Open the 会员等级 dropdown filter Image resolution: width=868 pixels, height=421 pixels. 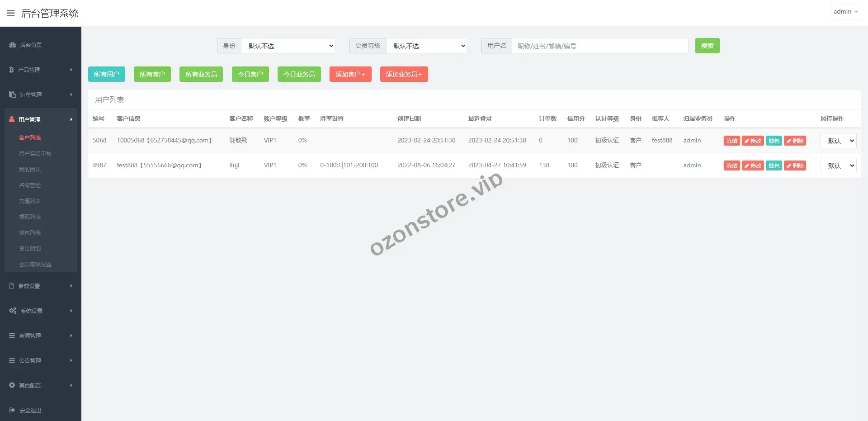[427, 46]
